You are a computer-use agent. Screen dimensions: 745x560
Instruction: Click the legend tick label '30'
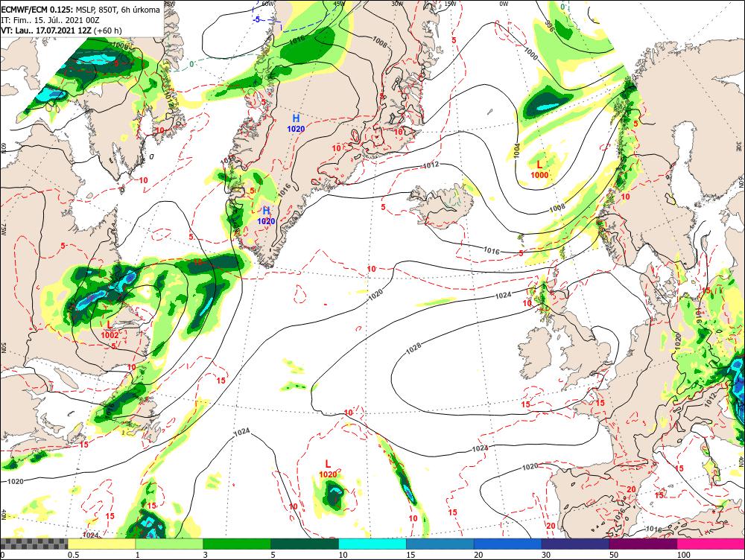546,555
